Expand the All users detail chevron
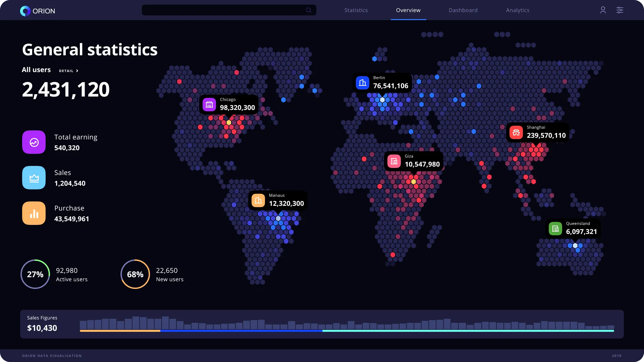 pos(76,71)
